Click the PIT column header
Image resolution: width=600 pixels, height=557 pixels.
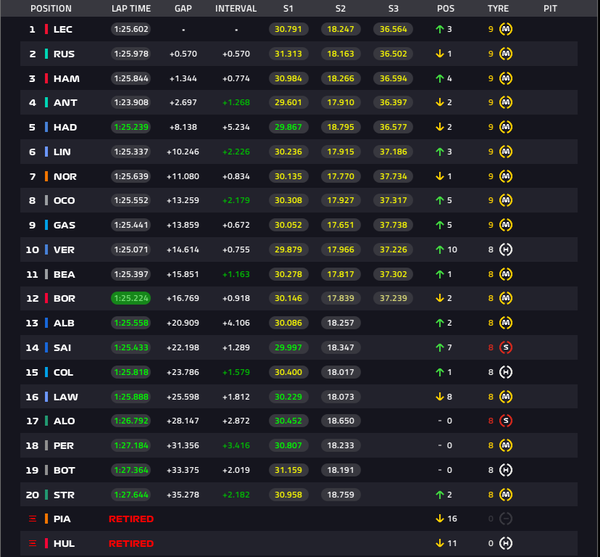[x=550, y=8]
